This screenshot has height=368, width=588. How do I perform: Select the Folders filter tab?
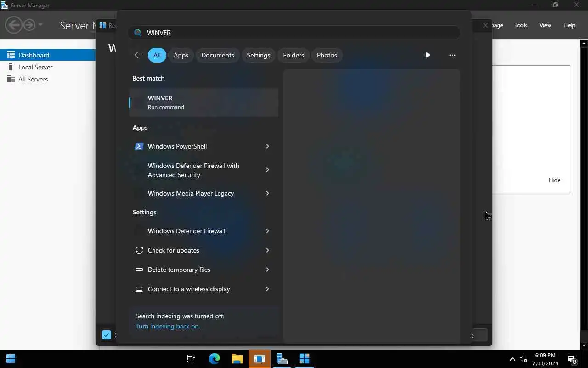click(294, 55)
